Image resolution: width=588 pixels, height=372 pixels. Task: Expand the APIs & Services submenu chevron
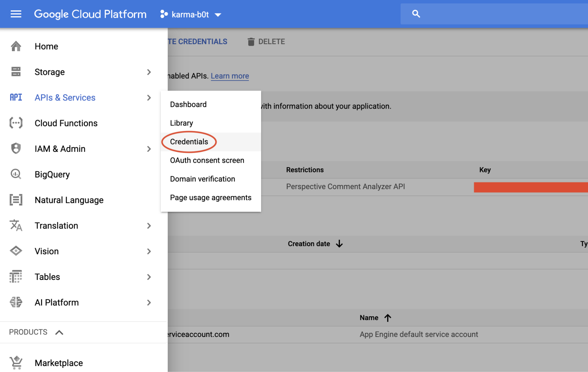149,98
